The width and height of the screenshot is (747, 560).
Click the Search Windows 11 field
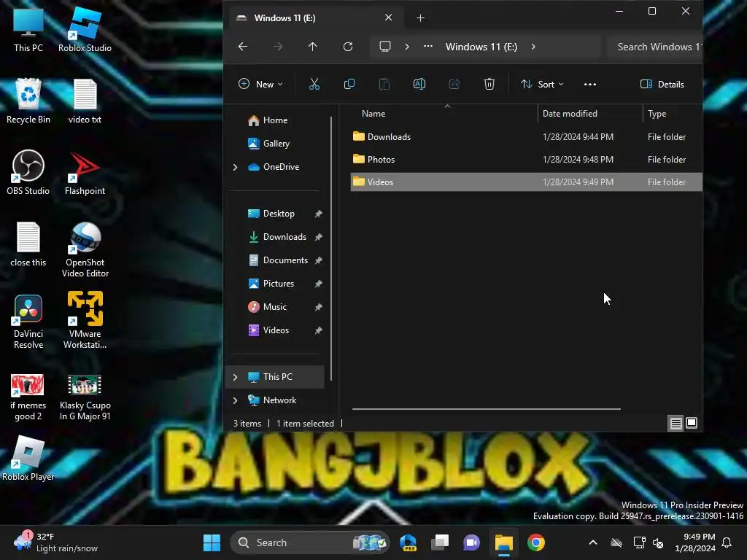[x=654, y=47]
